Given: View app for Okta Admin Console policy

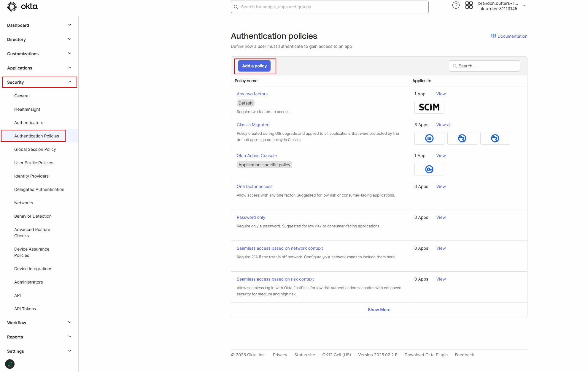Looking at the screenshot, I should pos(441,156).
